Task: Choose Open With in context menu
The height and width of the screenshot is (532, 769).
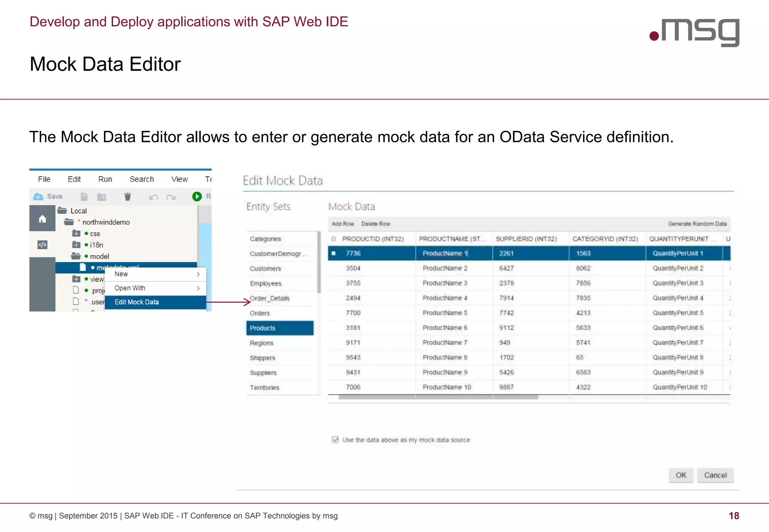Action: tap(155, 288)
